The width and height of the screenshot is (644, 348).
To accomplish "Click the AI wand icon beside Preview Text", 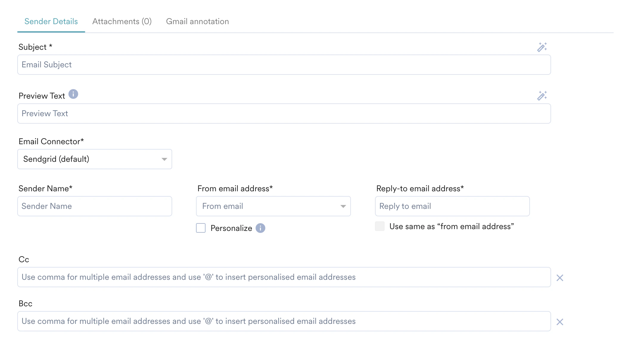I will click(x=542, y=95).
